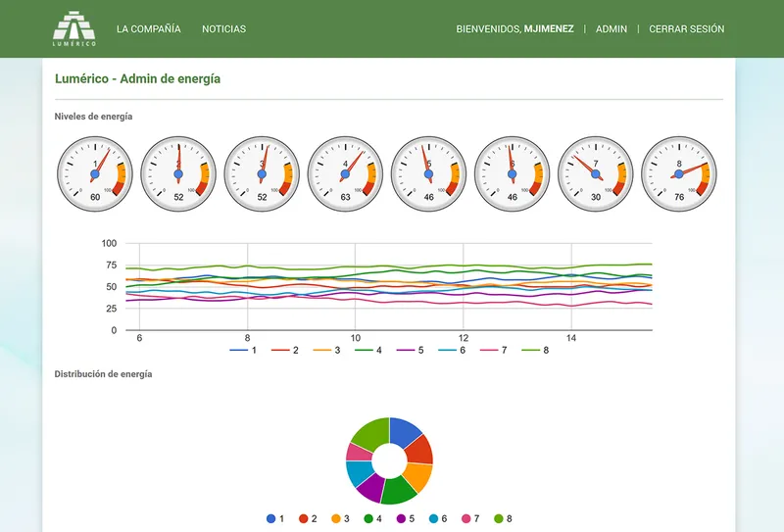This screenshot has width=784, height=532.
Task: Click gauge 3 in the energy levels row
Action: pyautogui.click(x=262, y=173)
